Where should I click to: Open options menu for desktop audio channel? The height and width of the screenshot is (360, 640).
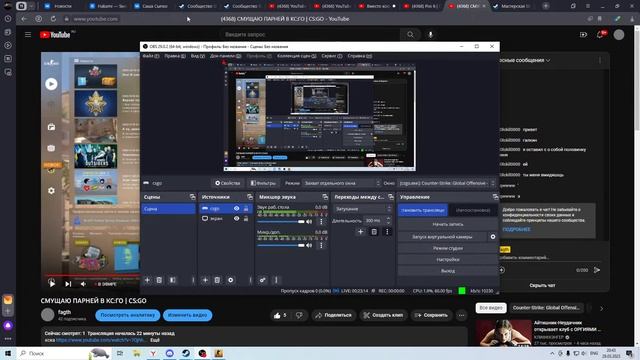click(321, 221)
